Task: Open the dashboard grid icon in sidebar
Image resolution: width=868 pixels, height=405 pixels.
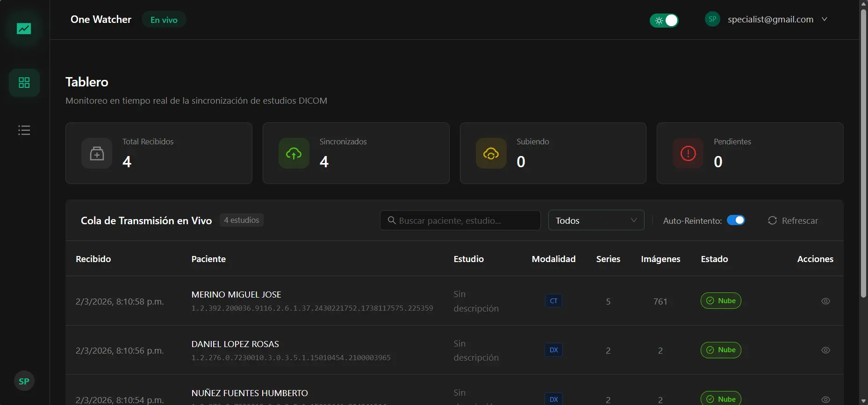Action: tap(24, 83)
